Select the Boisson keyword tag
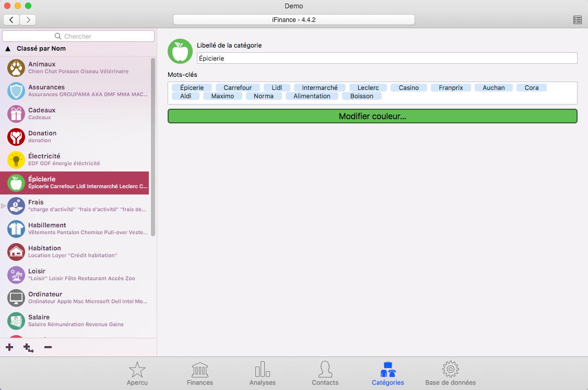 [x=362, y=96]
